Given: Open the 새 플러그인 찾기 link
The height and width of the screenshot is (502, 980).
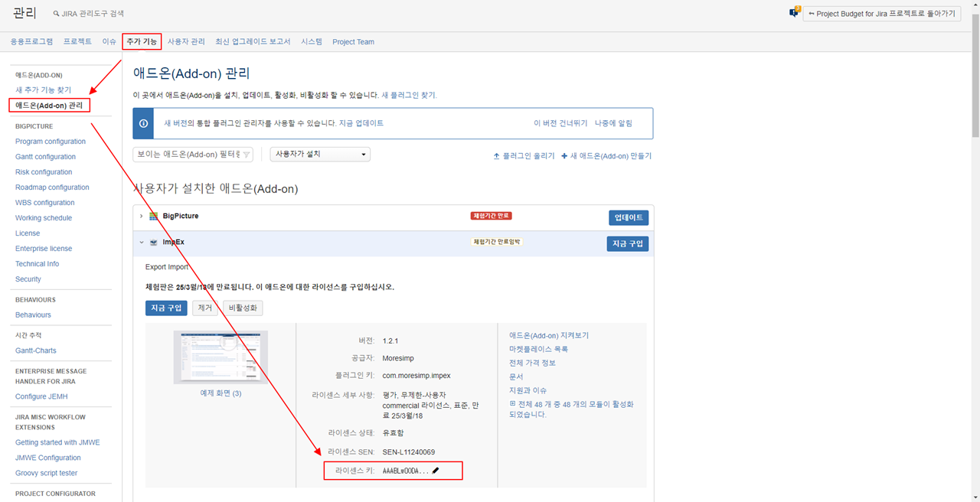Looking at the screenshot, I should (x=410, y=95).
